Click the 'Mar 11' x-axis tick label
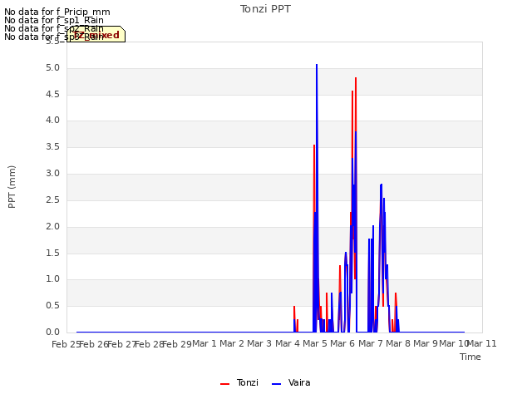532x399 pixels. [x=482, y=343]
